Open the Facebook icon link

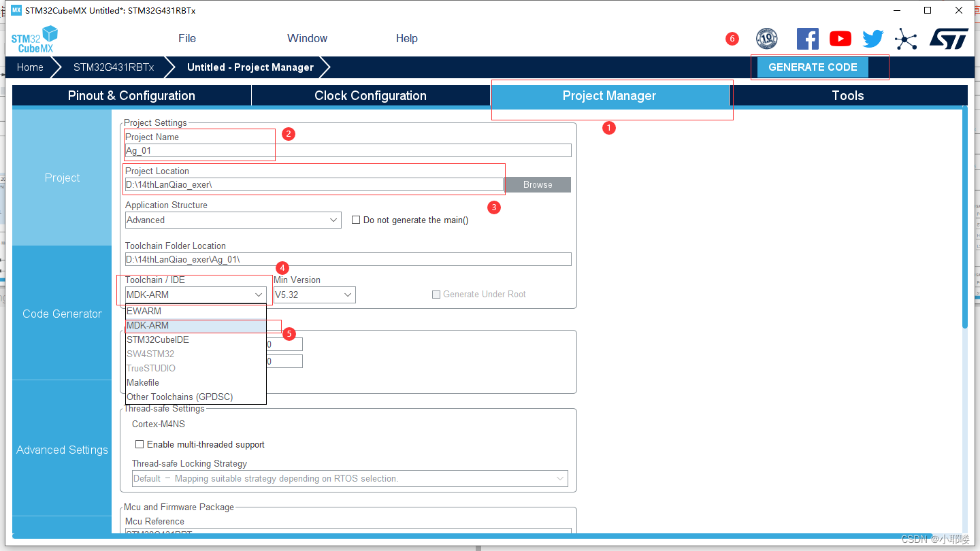(x=807, y=39)
